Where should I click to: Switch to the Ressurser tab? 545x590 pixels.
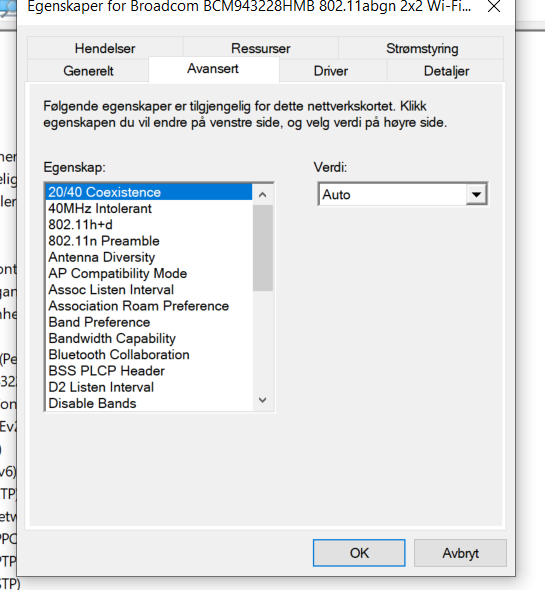coord(260,48)
